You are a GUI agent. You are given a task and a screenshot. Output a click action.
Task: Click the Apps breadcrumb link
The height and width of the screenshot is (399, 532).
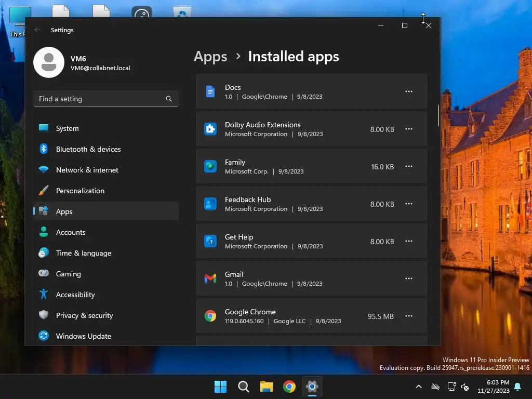point(210,57)
